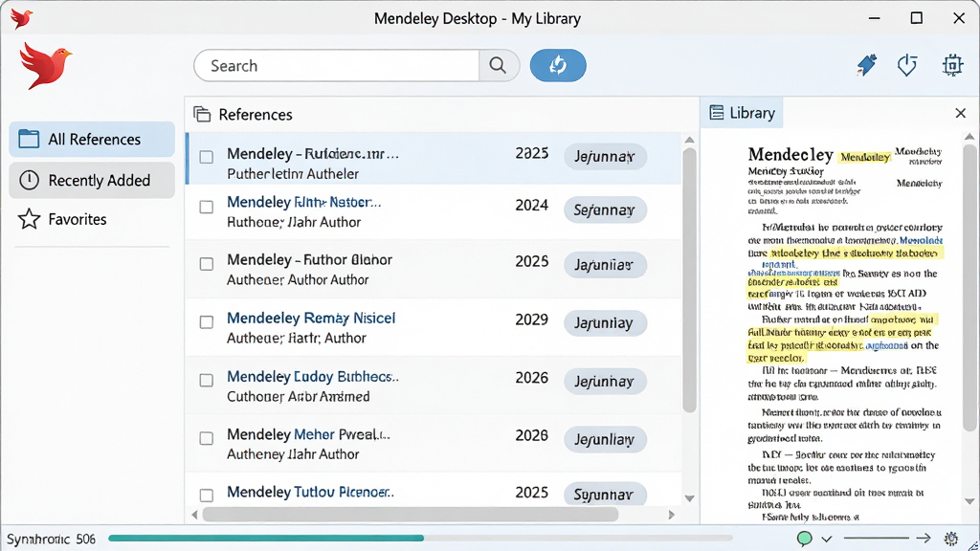The height and width of the screenshot is (551, 980).
Task: Open Favorites in sidebar
Action: point(92,219)
